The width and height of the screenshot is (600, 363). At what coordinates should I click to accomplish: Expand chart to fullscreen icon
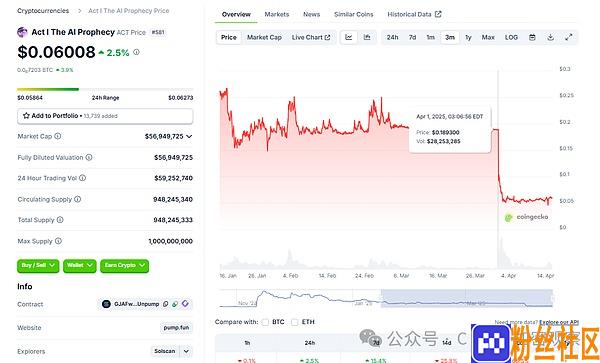569,37
